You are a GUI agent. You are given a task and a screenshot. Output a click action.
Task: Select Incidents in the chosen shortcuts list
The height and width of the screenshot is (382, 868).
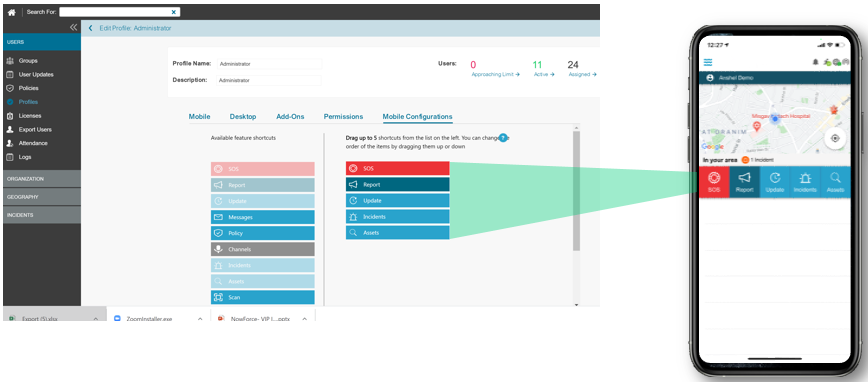tap(397, 216)
